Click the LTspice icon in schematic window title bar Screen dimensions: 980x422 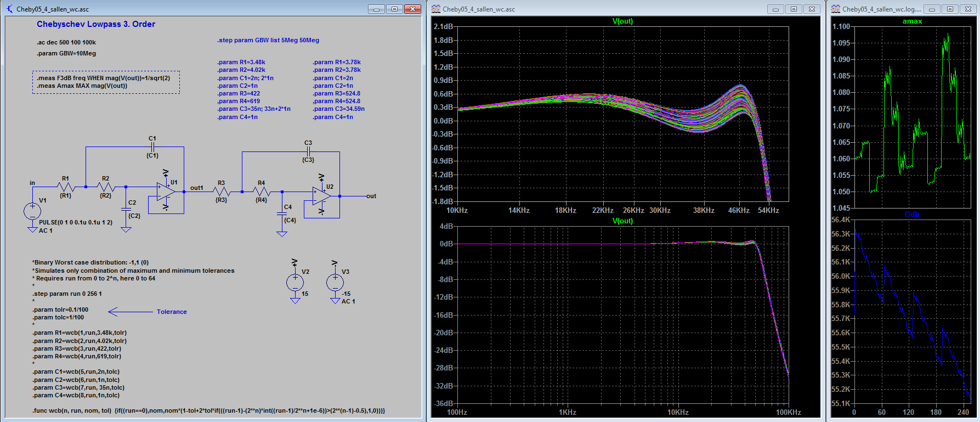9,9
